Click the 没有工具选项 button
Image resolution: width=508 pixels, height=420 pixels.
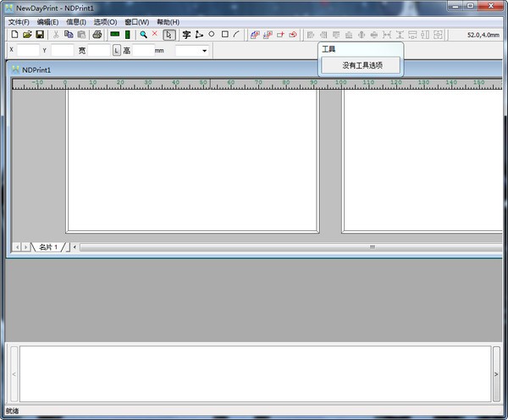tap(362, 64)
